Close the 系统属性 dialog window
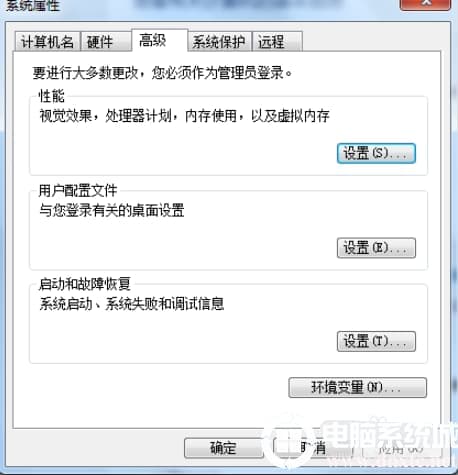 [425, 4]
